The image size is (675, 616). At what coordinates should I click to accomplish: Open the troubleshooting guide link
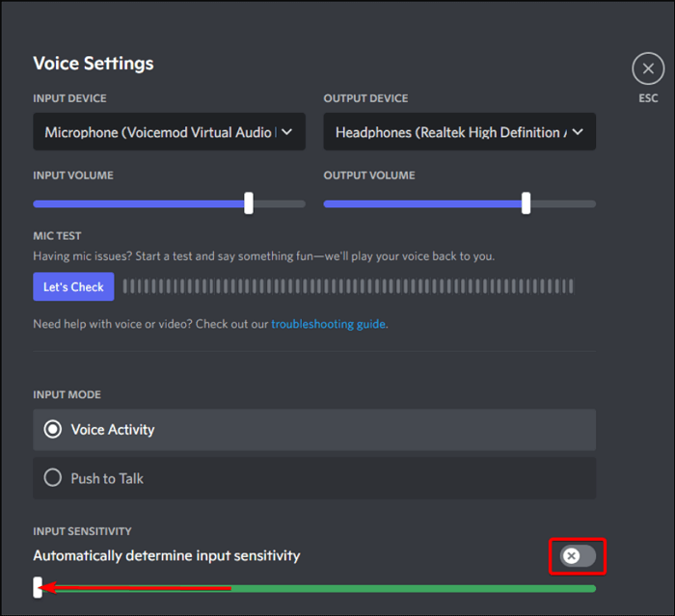328,324
